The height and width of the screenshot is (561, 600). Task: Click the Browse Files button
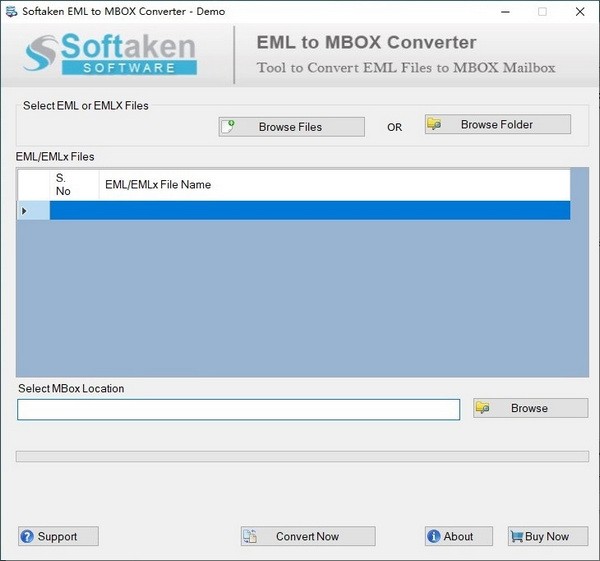(x=291, y=127)
